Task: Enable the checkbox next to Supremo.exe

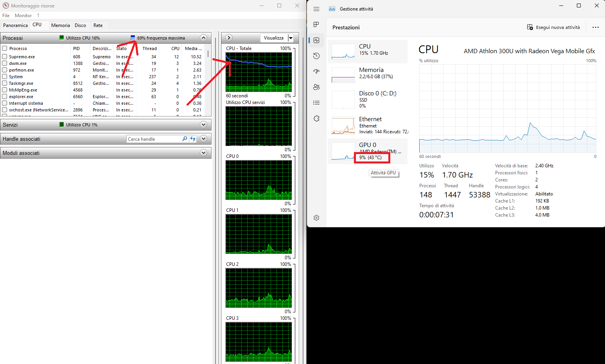Action: click(x=5, y=56)
